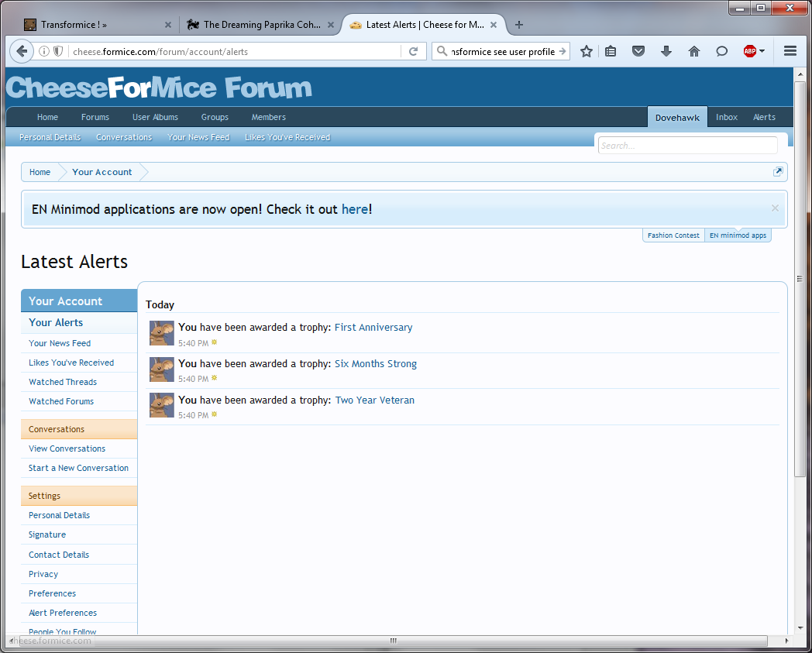812x653 pixels.
Task: Open Watched Threads in sidebar
Action: [x=79, y=382]
